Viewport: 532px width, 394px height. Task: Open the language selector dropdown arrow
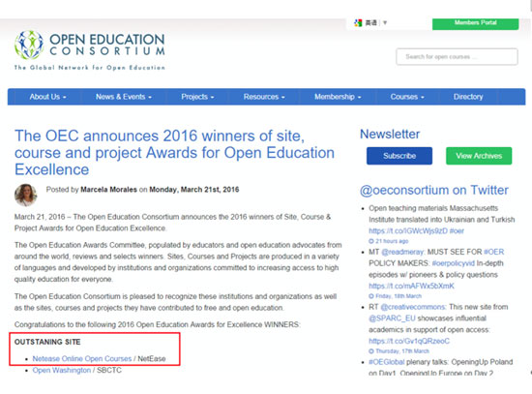(x=385, y=23)
